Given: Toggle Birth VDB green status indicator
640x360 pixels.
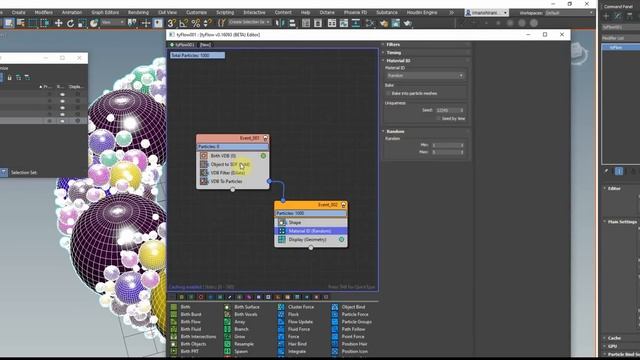Looking at the screenshot, I should (x=263, y=156).
